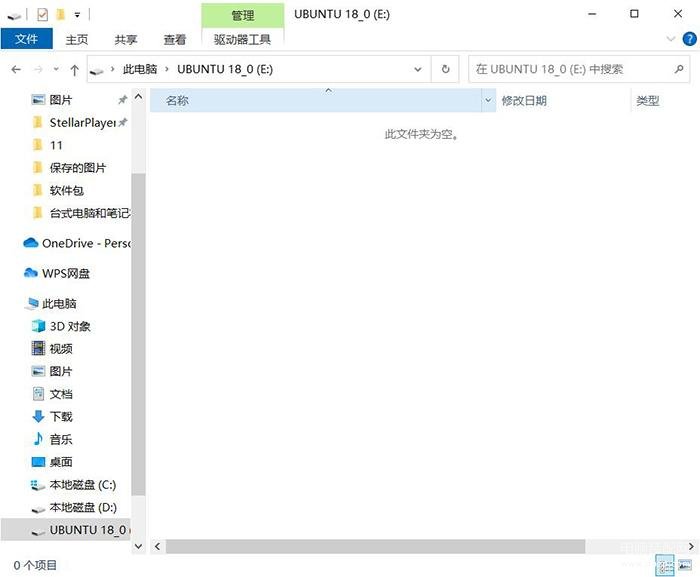Click 此电脑 in the address breadcrumb
Viewport: 700px width, 577px height.
click(139, 70)
